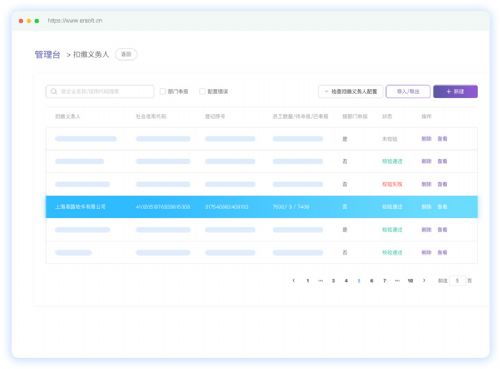Click the employee count in the highlighted blue row
Image resolution: width=500 pixels, height=369 pixels.
(x=291, y=207)
